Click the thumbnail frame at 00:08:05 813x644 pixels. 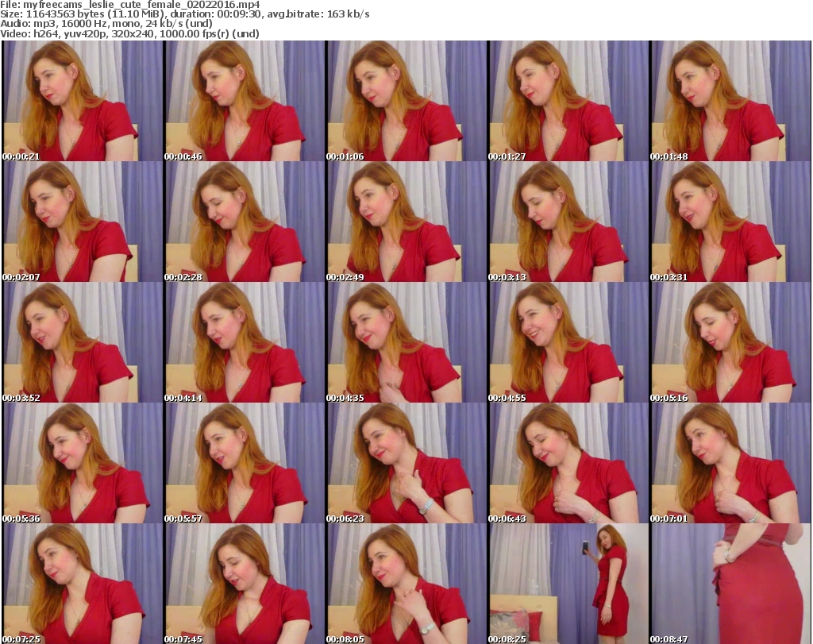click(406, 584)
